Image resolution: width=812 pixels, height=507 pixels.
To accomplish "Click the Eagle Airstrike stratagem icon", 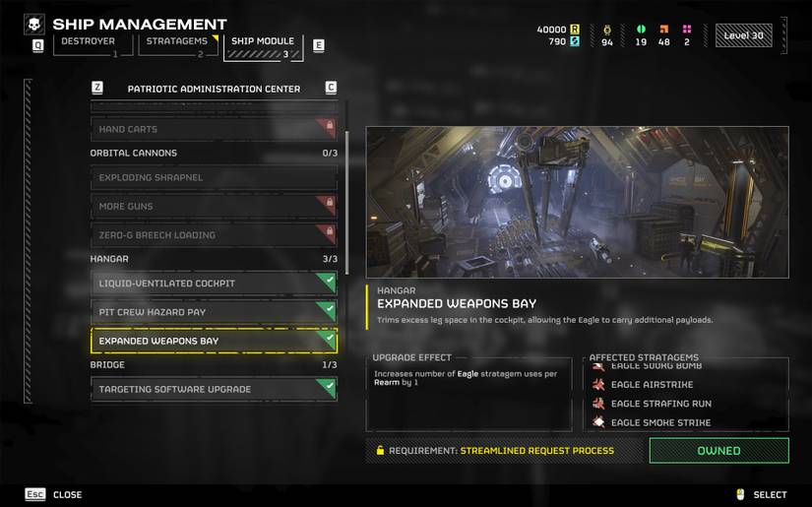I will [x=598, y=384].
